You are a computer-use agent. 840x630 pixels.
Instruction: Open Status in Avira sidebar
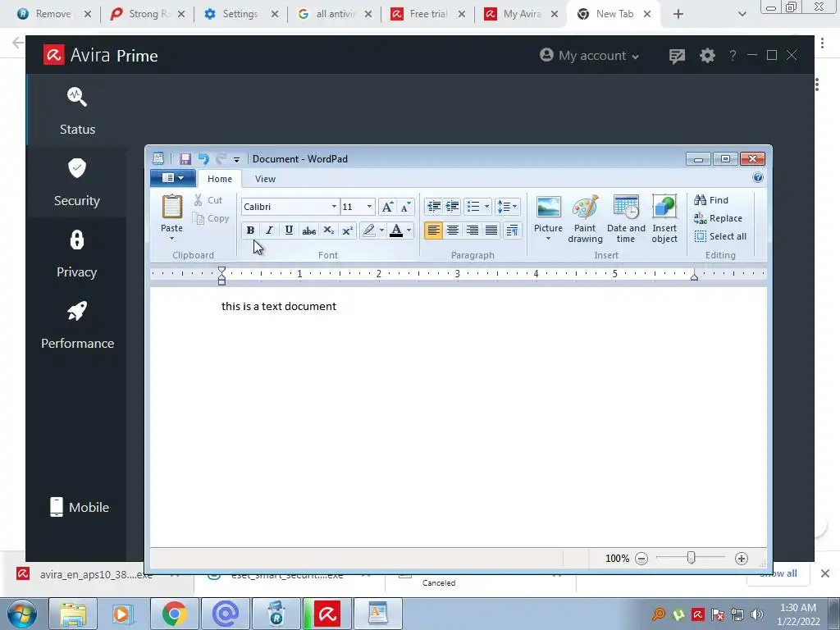(x=77, y=112)
